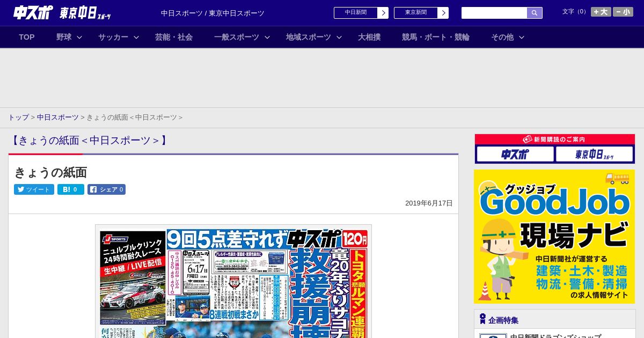644x338 pixels.
Task: Open the 芸能・社会 navigation item
Action: [x=174, y=37]
